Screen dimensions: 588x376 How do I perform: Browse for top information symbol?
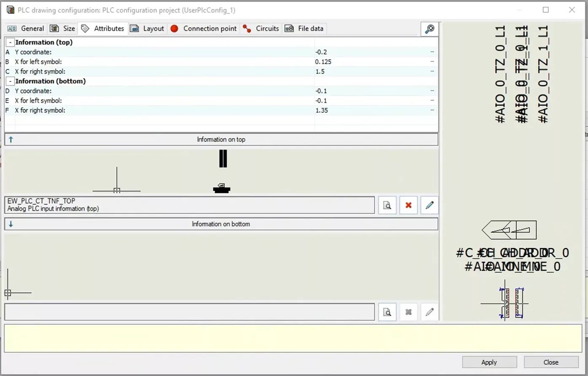387,206
